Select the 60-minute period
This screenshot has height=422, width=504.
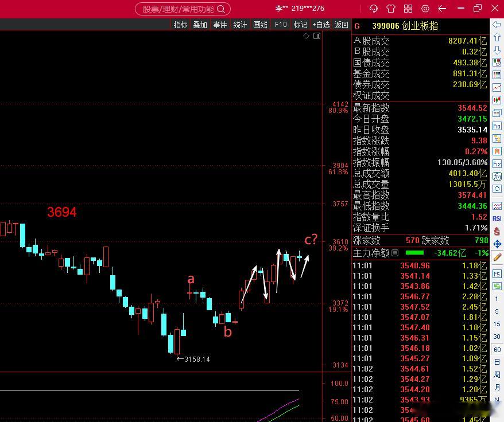click(x=497, y=349)
